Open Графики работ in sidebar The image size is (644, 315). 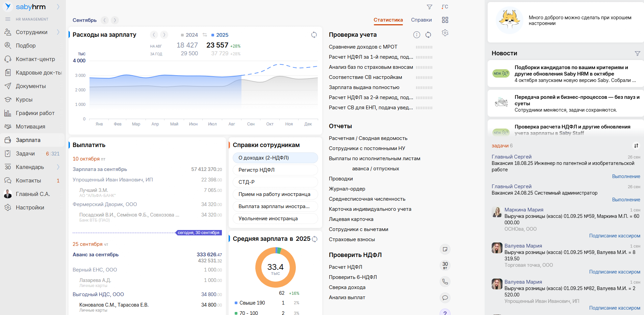coord(35,113)
